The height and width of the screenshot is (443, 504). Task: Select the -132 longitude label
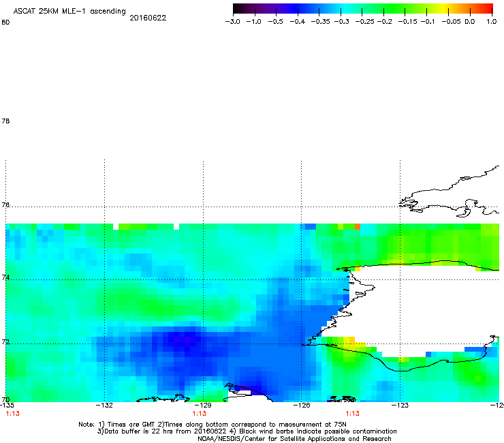pos(104,406)
